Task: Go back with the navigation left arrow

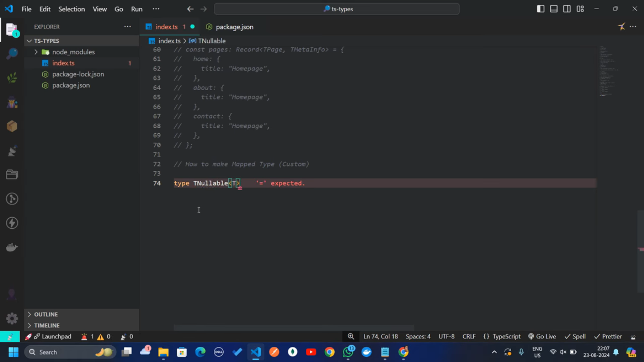Action: [x=190, y=9]
